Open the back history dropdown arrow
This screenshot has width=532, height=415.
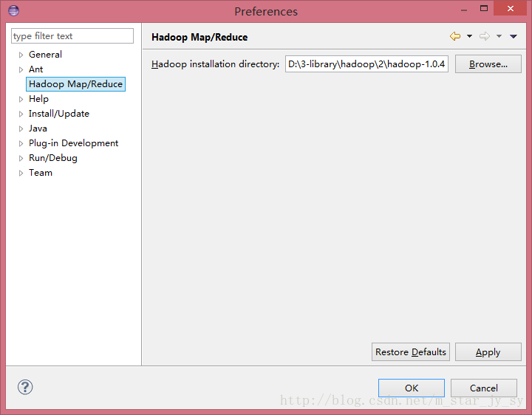tap(470, 36)
